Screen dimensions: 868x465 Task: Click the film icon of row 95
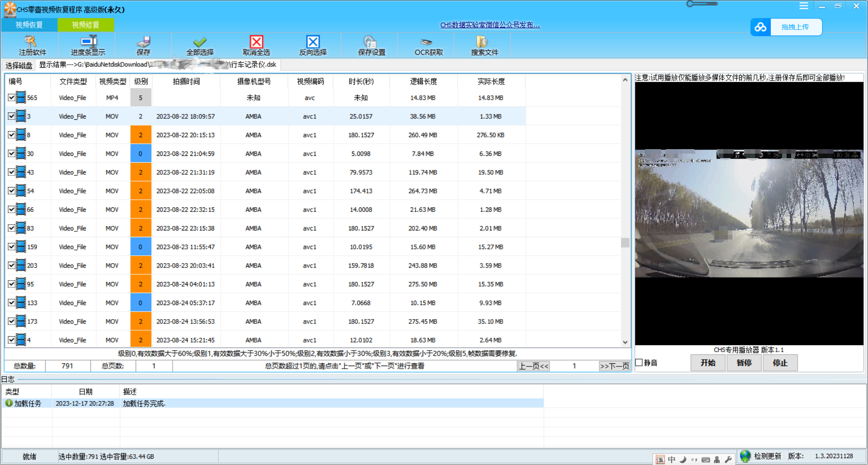click(x=21, y=283)
